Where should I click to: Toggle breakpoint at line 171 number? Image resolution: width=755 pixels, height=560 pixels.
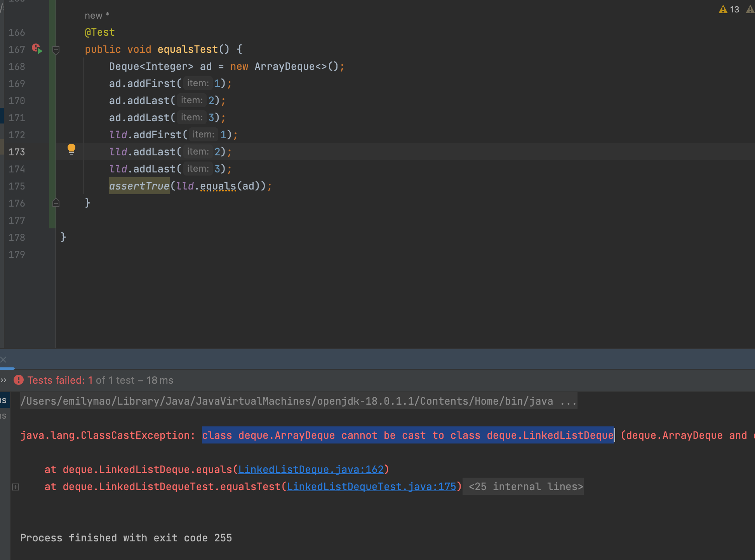(x=17, y=118)
